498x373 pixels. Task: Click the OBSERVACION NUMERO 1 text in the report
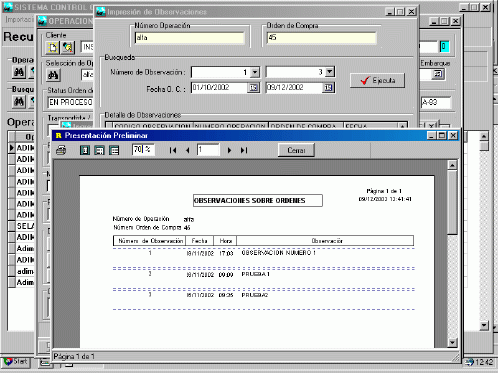pyautogui.click(x=279, y=253)
